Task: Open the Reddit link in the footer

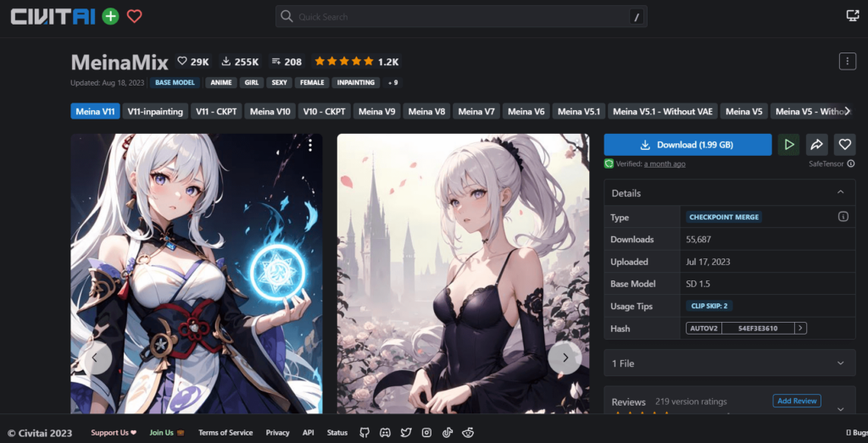Action: click(x=468, y=433)
